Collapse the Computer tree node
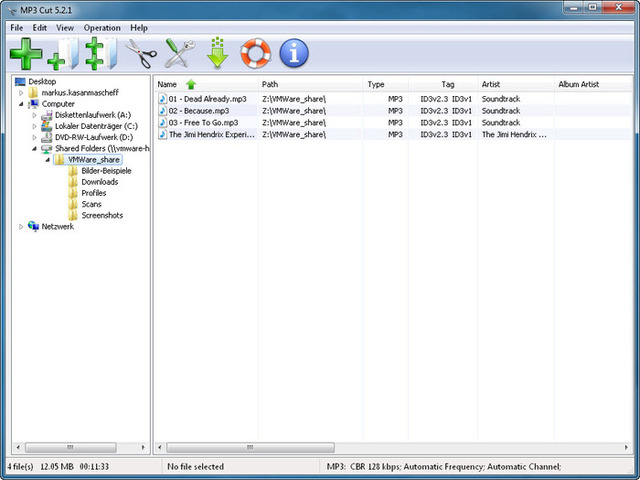 [x=21, y=104]
